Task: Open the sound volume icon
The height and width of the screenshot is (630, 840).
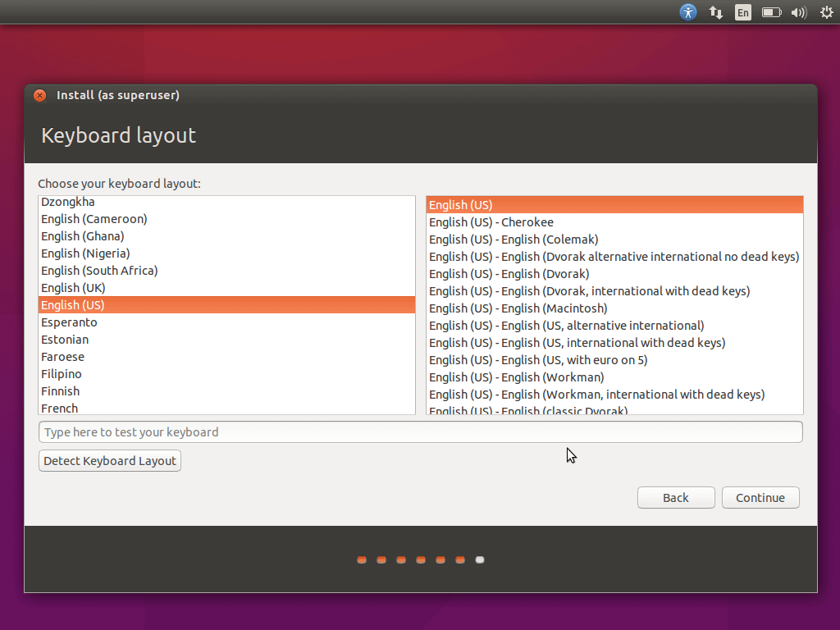Action: (798, 12)
